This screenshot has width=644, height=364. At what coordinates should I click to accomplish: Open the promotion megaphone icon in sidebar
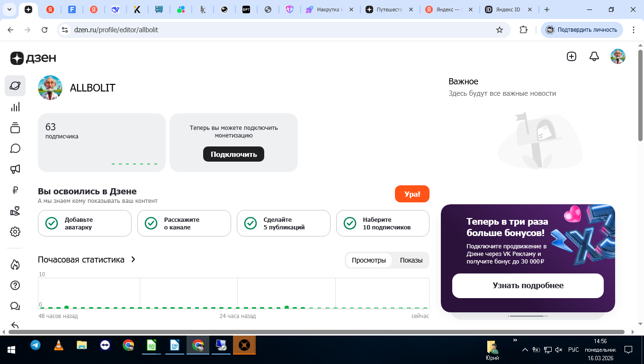pyautogui.click(x=15, y=169)
